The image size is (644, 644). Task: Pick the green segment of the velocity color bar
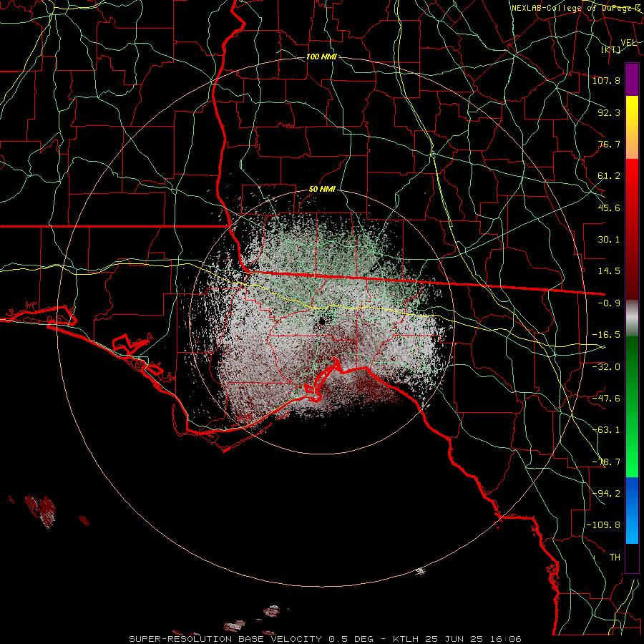[x=632, y=406]
